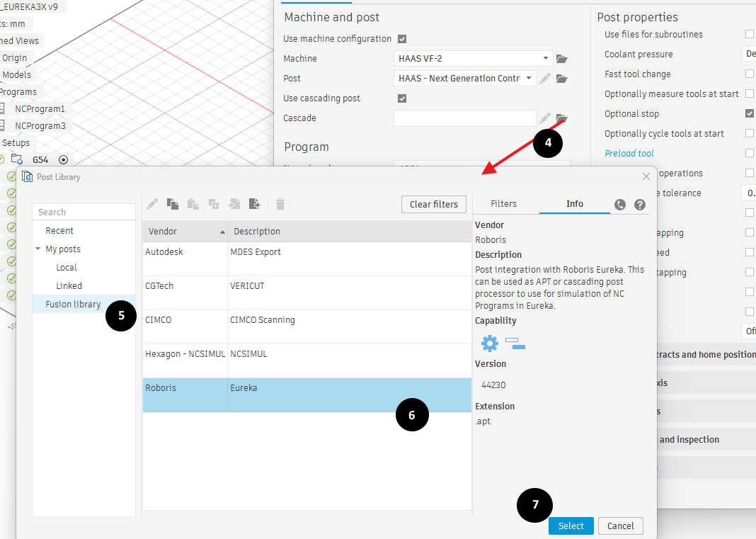This screenshot has width=756, height=539.
Task: Select the Setups node in browser tree
Action: click(x=16, y=143)
